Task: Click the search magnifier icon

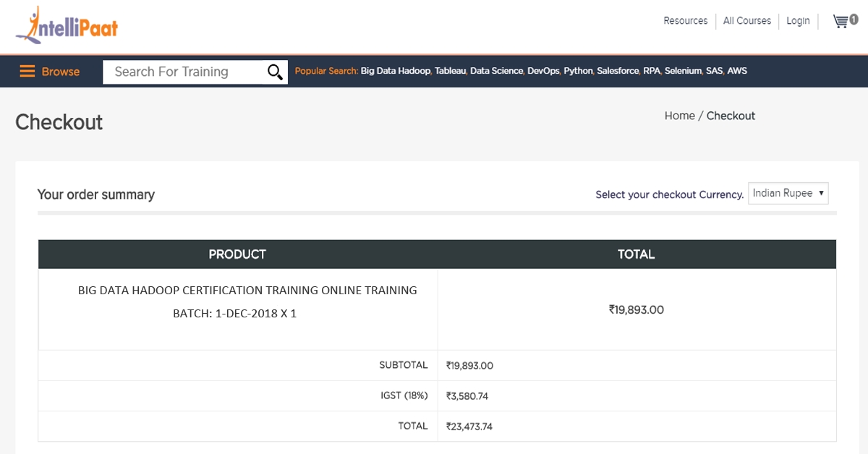Action: click(x=275, y=72)
